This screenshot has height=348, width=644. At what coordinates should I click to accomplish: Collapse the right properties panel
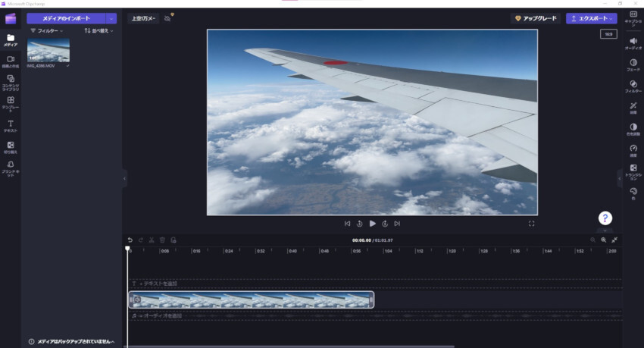click(x=620, y=179)
